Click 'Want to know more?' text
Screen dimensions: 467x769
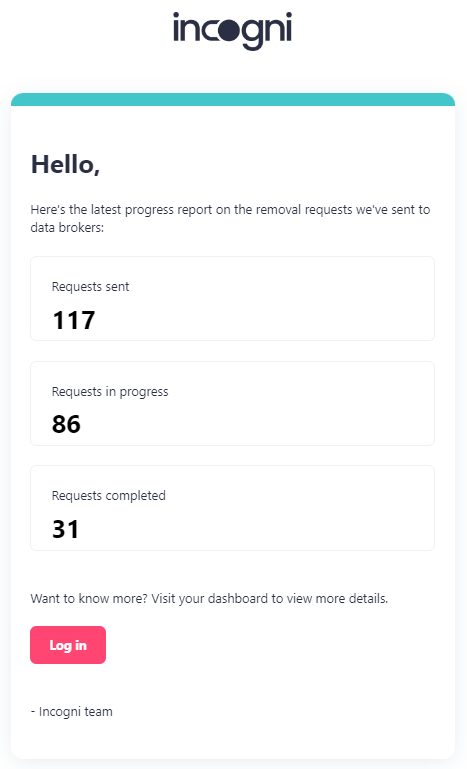tap(89, 599)
